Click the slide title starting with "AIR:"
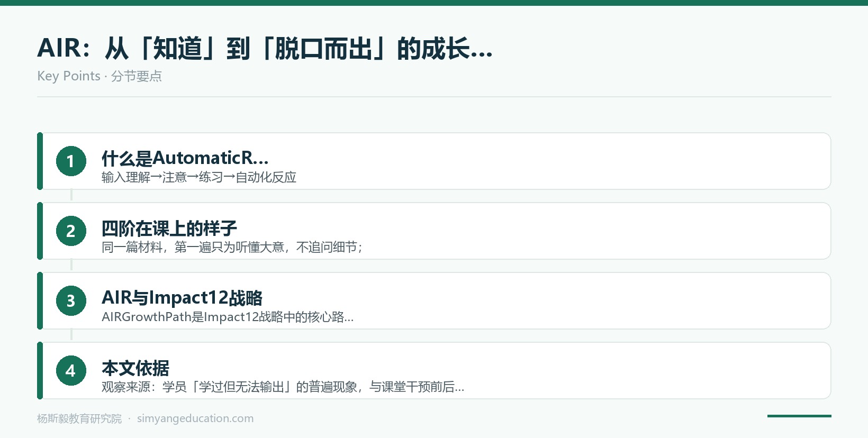Image resolution: width=868 pixels, height=438 pixels. [265, 48]
